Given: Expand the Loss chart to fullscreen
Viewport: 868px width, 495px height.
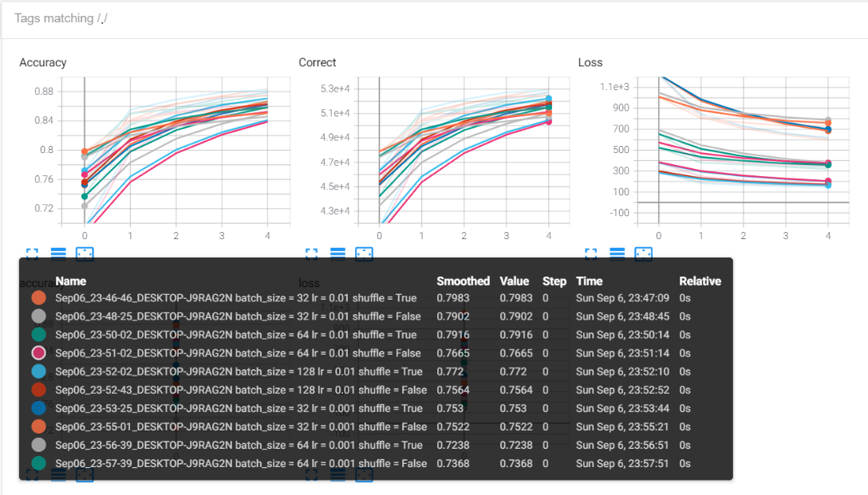Looking at the screenshot, I should tap(590, 253).
